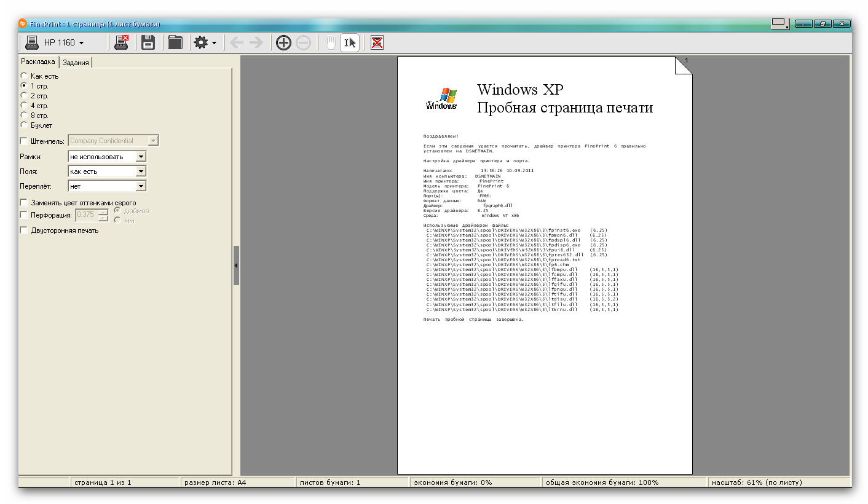Zoom in with the plus magnifier

click(x=283, y=42)
